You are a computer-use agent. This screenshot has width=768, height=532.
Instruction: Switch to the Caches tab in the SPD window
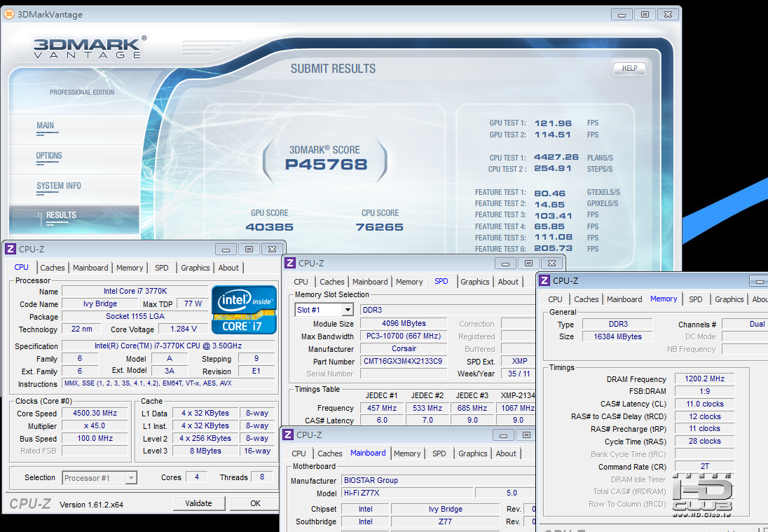point(332,282)
